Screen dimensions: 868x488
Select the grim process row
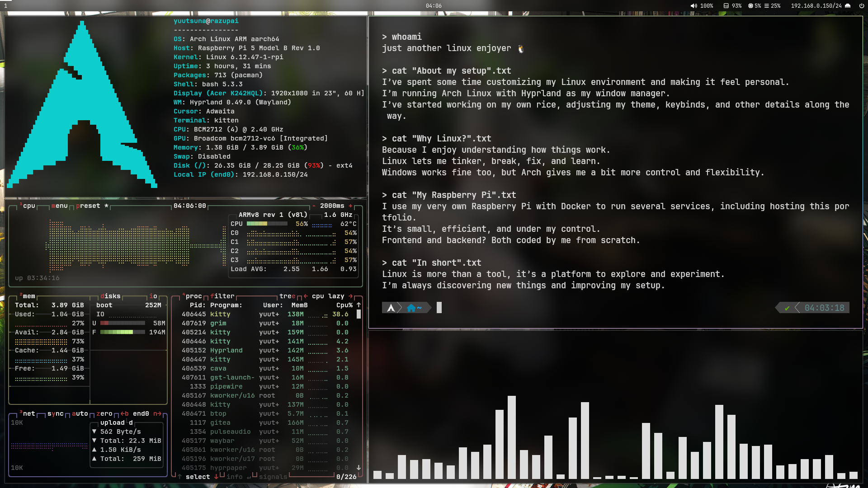point(265,324)
